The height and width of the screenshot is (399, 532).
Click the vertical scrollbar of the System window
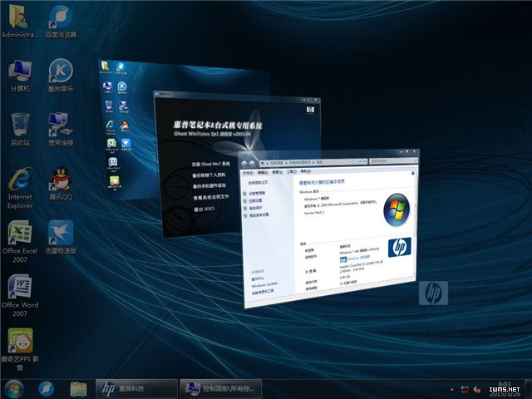[x=416, y=224]
